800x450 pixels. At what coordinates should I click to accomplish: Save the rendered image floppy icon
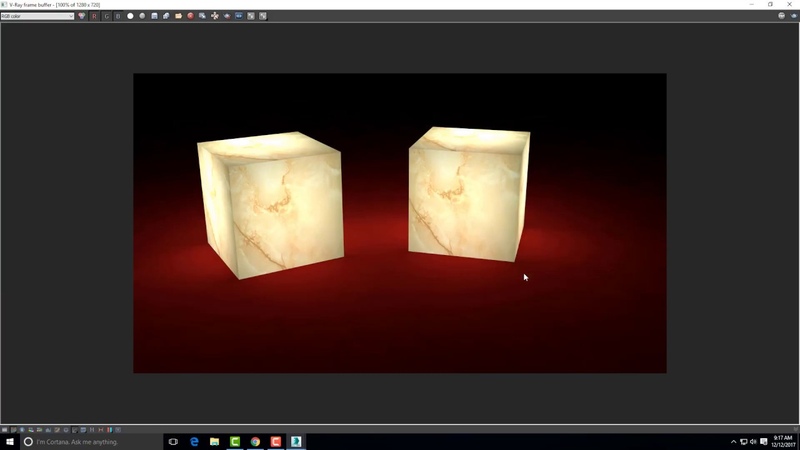[155, 16]
